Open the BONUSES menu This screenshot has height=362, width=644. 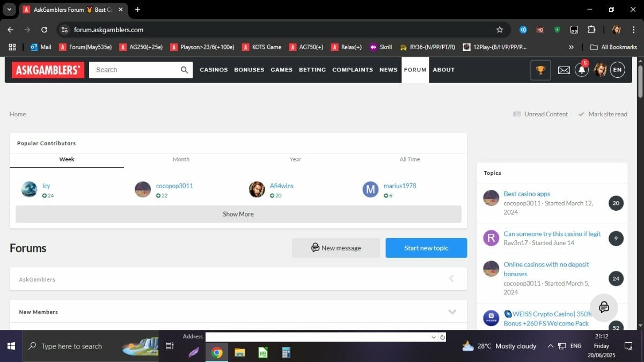pos(249,70)
